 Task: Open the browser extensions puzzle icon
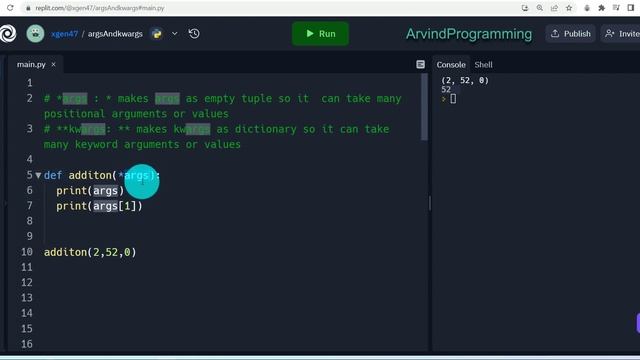[602, 8]
